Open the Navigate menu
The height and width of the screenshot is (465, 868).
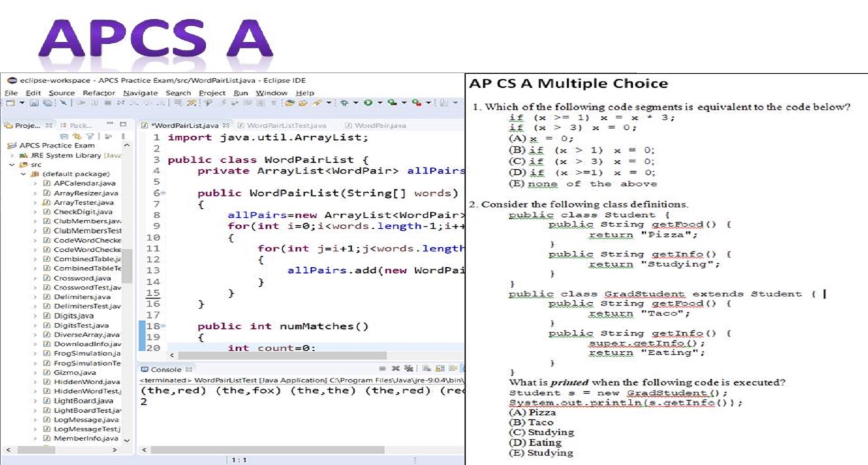pos(140,93)
